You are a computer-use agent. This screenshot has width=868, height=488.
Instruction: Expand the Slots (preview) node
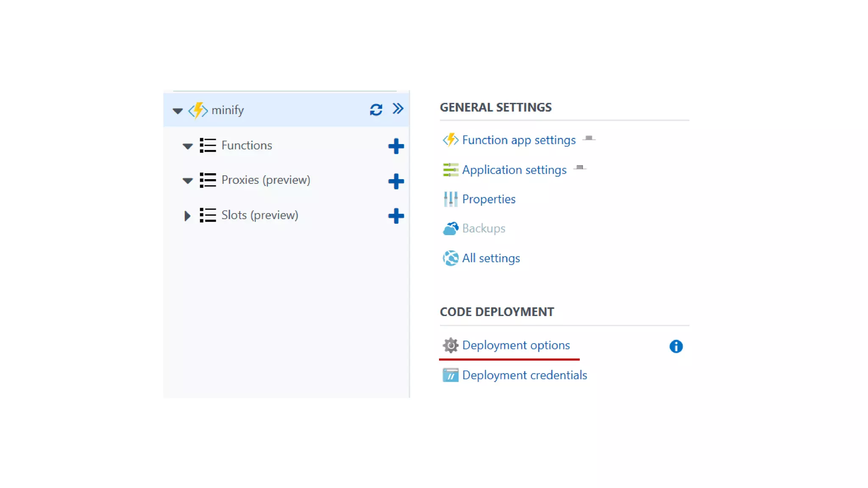pos(187,216)
